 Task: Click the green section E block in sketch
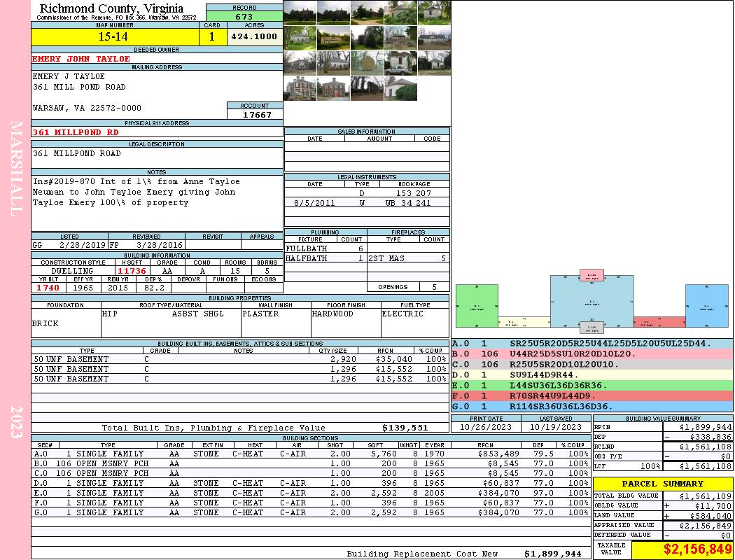(x=476, y=306)
